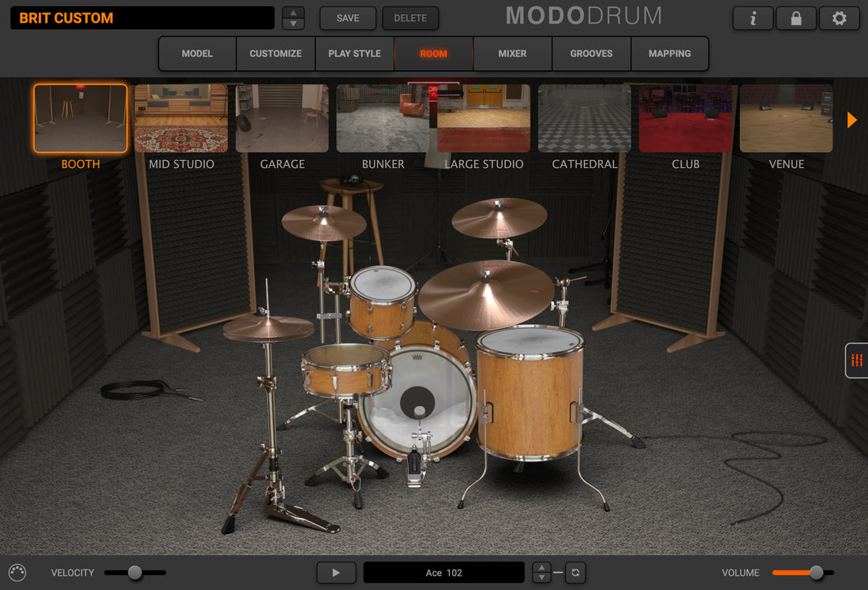Open the CUSTOMIZE tab
Screen dimensions: 868x590
[x=275, y=54]
